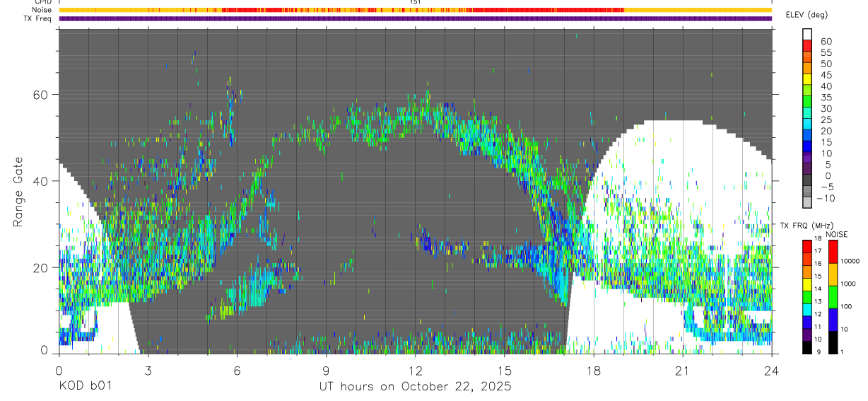868x401 pixels.
Task: Click the x-axis hour tick label '6'
Action: pos(237,370)
